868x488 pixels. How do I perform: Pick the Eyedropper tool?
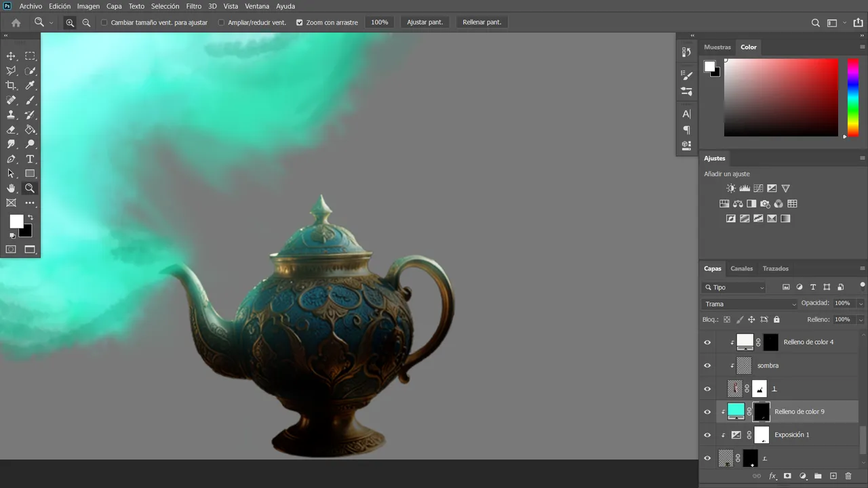[x=30, y=85]
